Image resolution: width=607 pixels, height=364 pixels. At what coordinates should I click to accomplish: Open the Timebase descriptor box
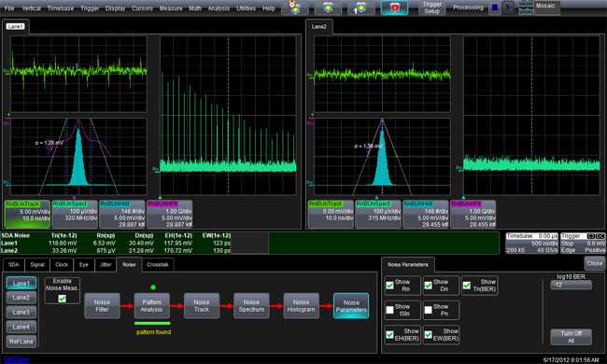(532, 243)
